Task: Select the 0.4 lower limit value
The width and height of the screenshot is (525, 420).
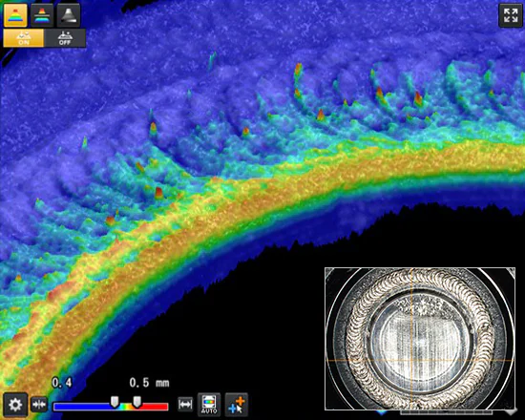Action: click(62, 383)
